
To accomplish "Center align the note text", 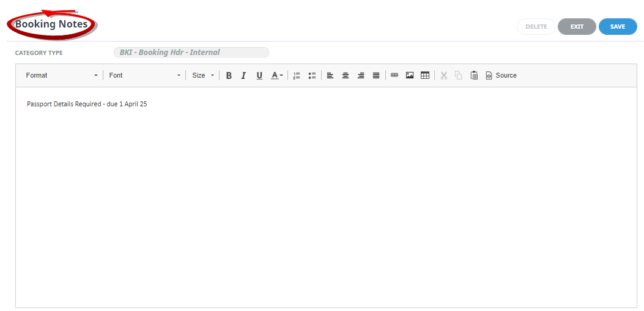I will tap(346, 76).
